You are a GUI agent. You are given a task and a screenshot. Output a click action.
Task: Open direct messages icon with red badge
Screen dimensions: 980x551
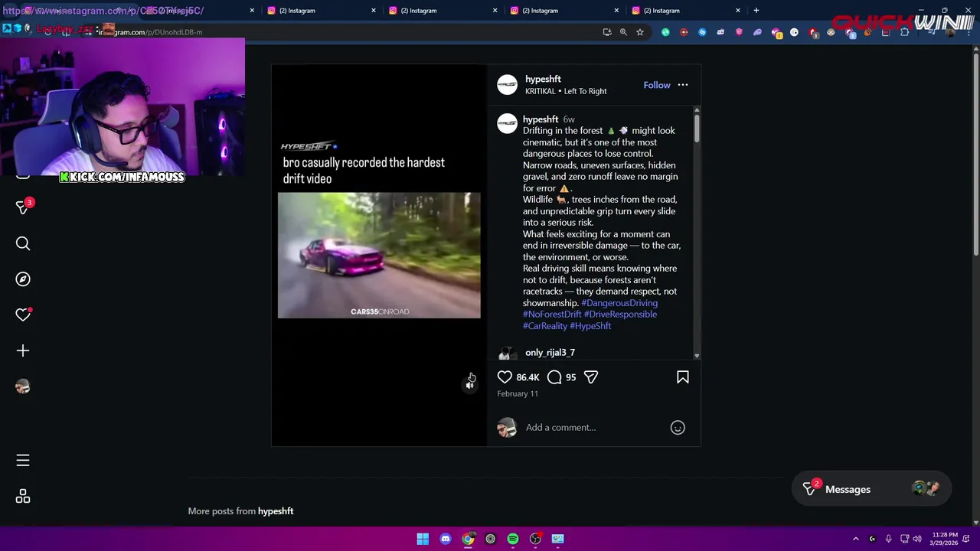[23, 207]
